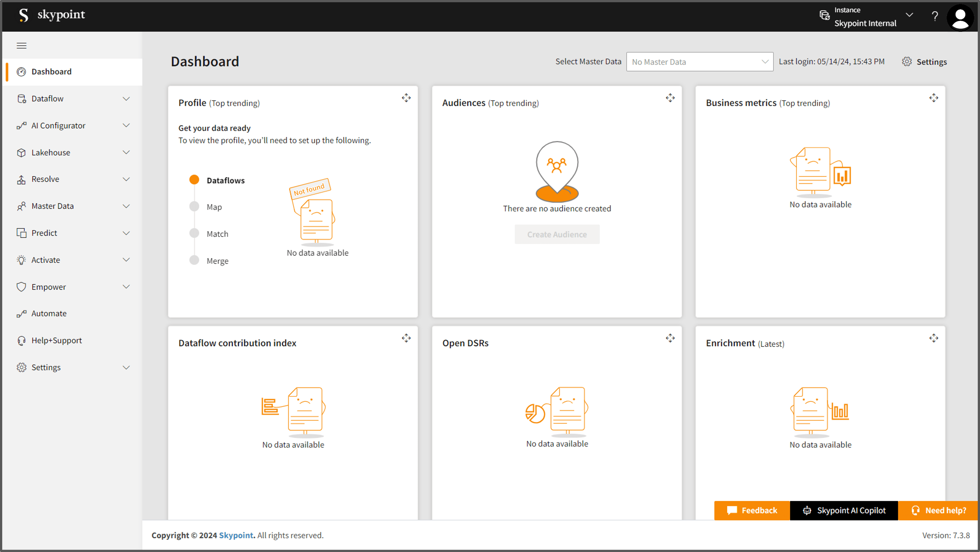This screenshot has width=980, height=552.
Task: Launch Skypoint AI Copilot
Action: coord(844,510)
